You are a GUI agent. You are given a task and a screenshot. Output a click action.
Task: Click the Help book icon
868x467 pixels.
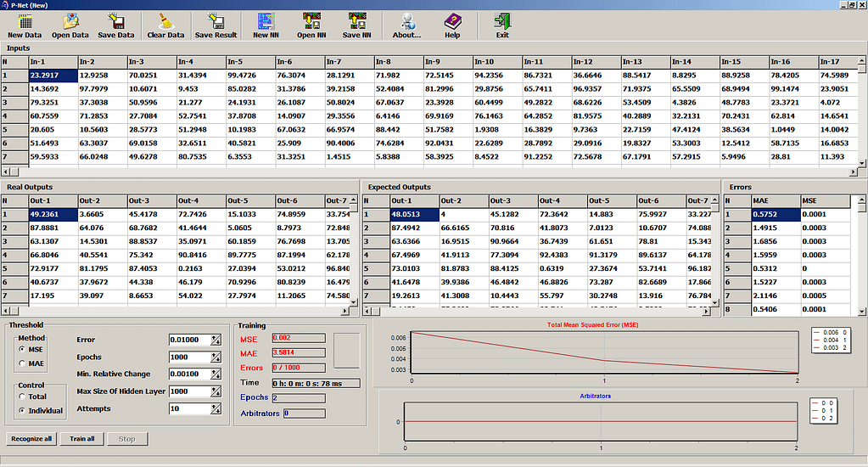452,25
